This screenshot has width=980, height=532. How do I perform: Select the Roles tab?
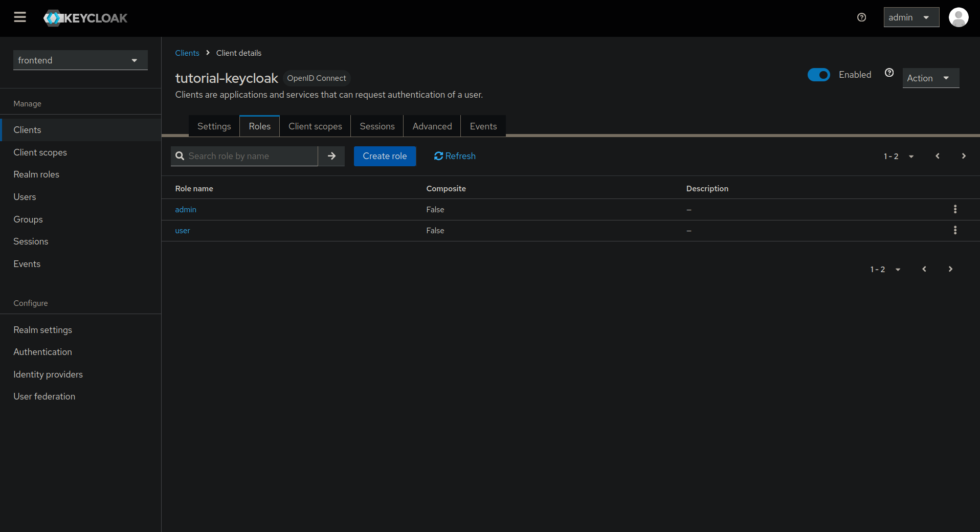pyautogui.click(x=259, y=126)
